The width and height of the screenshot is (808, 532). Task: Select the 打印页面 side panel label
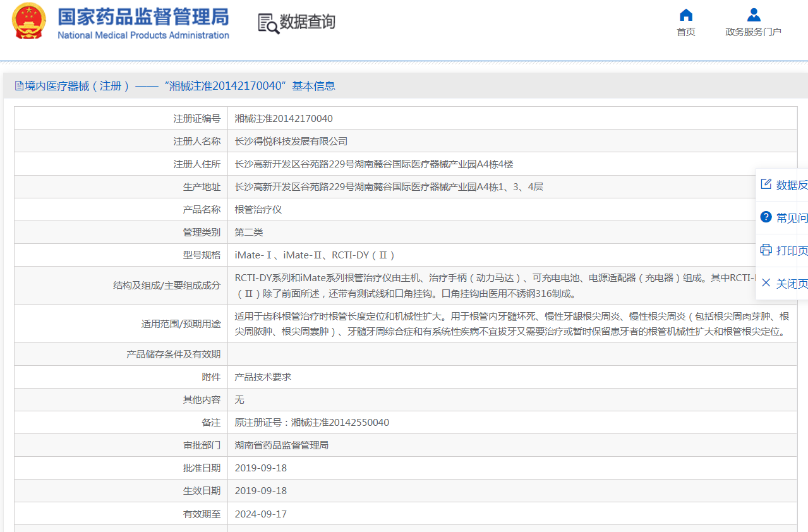(x=792, y=251)
